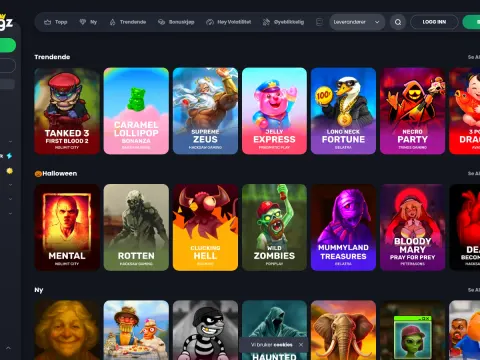Click the site logo with crown
480x360 pixels.
[x=6, y=22]
